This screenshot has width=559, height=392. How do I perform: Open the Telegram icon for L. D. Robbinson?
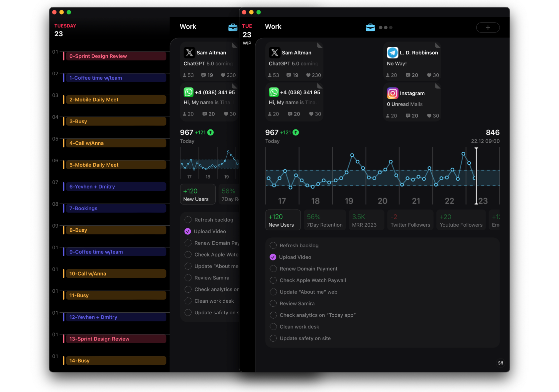392,52
